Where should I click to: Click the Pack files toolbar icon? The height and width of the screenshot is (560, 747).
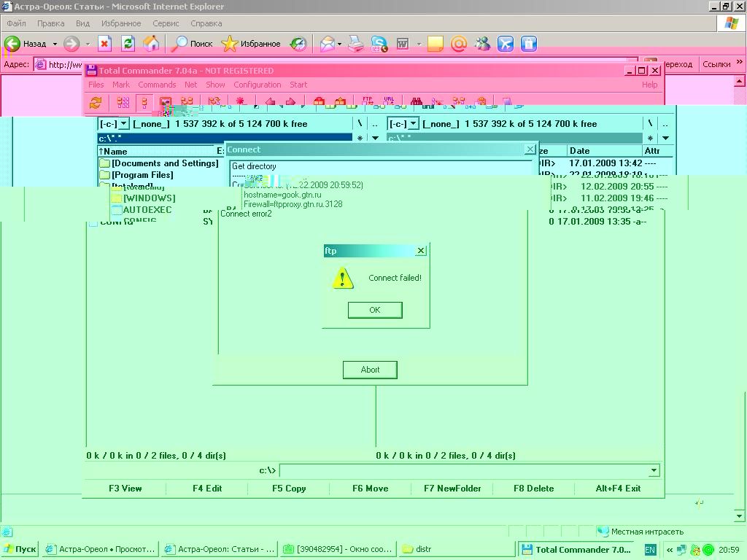(x=319, y=101)
